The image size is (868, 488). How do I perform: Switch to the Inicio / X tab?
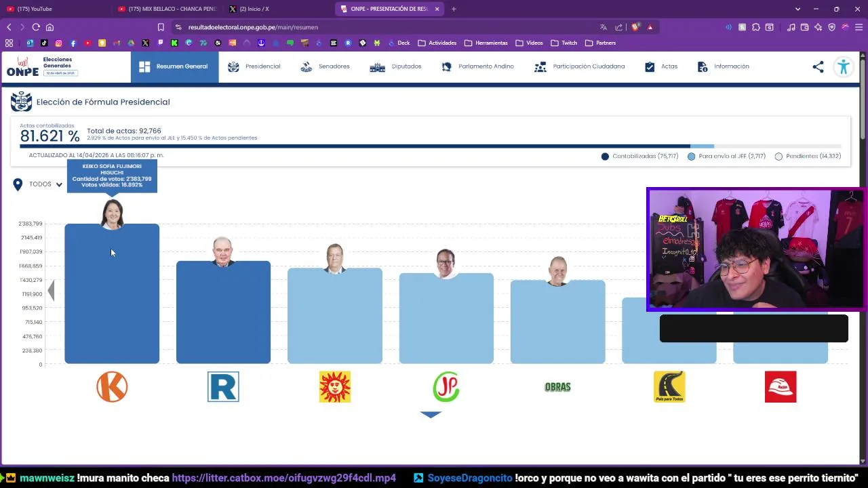tap(278, 9)
